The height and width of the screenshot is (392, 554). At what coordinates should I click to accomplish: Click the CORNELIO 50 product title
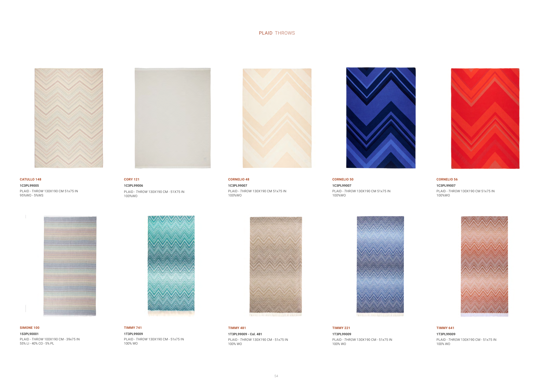[x=343, y=179]
